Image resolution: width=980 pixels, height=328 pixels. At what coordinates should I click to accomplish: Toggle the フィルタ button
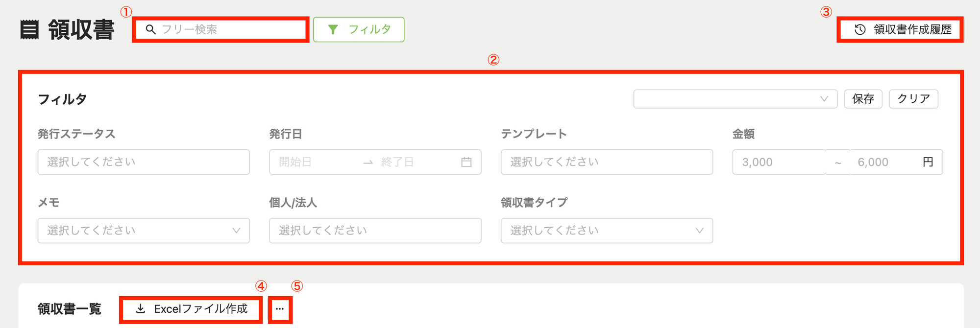[359, 30]
